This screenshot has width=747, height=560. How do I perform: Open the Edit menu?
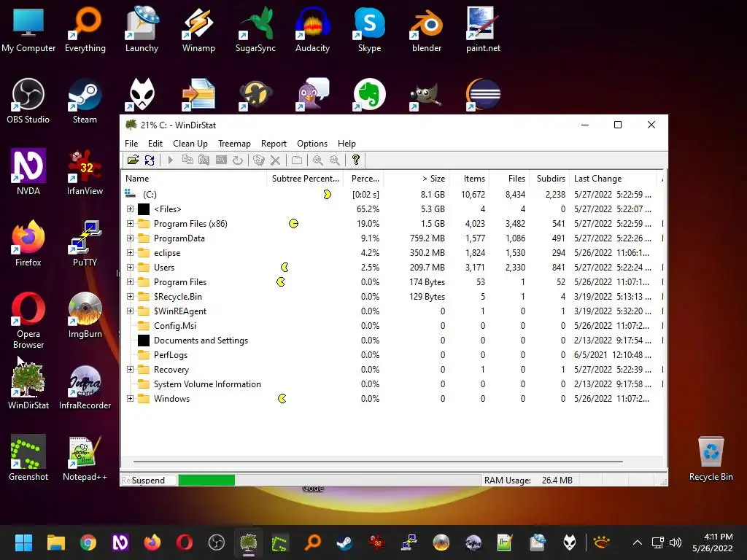point(155,144)
